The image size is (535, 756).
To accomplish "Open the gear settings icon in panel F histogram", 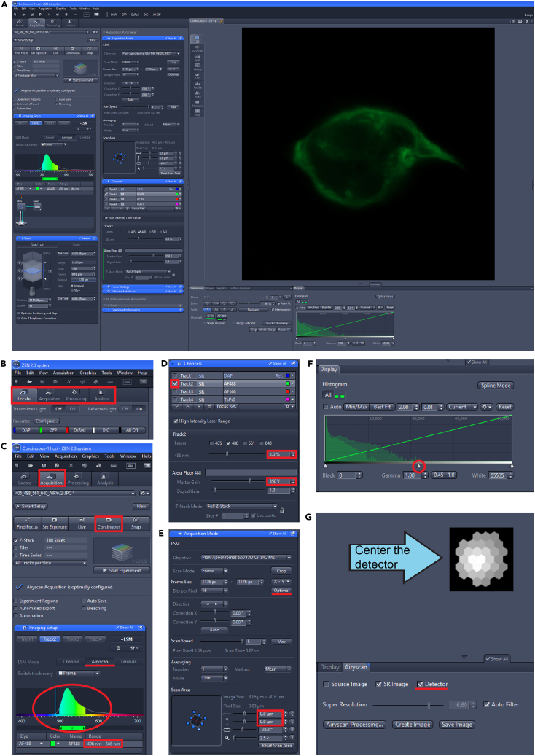I will pos(485,407).
